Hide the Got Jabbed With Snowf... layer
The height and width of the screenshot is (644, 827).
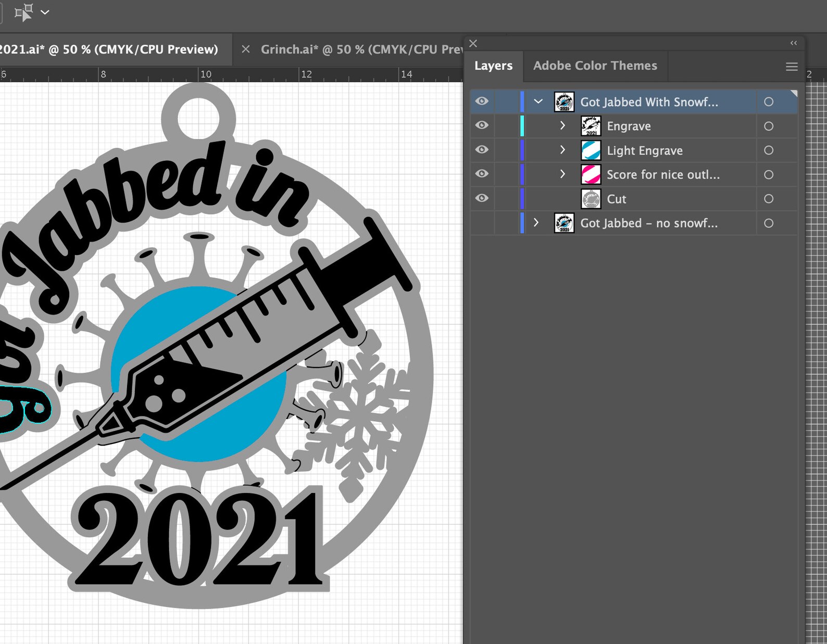[x=482, y=101]
